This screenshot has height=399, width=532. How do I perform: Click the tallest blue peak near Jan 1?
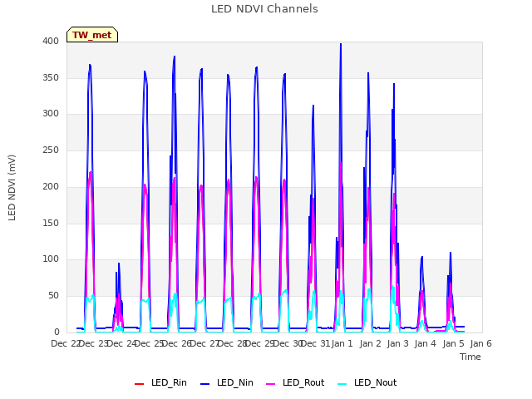click(x=341, y=44)
